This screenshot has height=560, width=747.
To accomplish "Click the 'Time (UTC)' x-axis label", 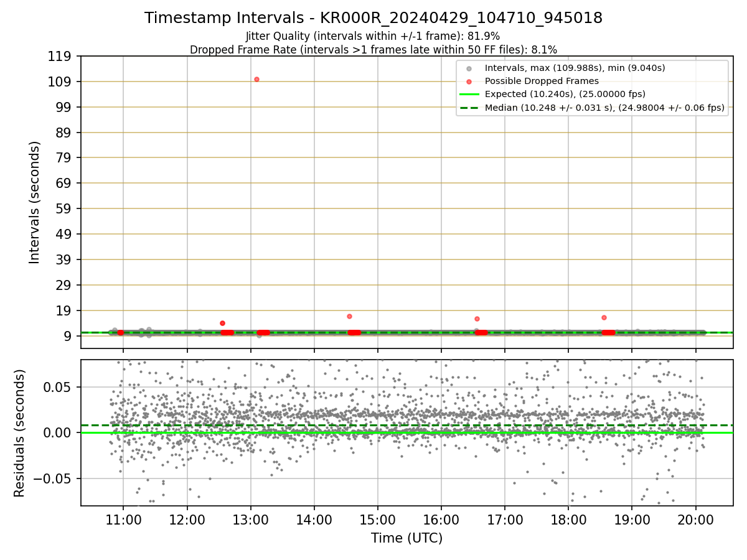I will (407, 538).
